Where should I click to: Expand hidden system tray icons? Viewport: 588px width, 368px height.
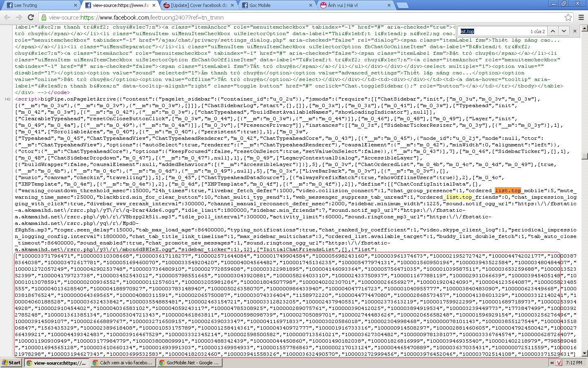[x=552, y=363]
